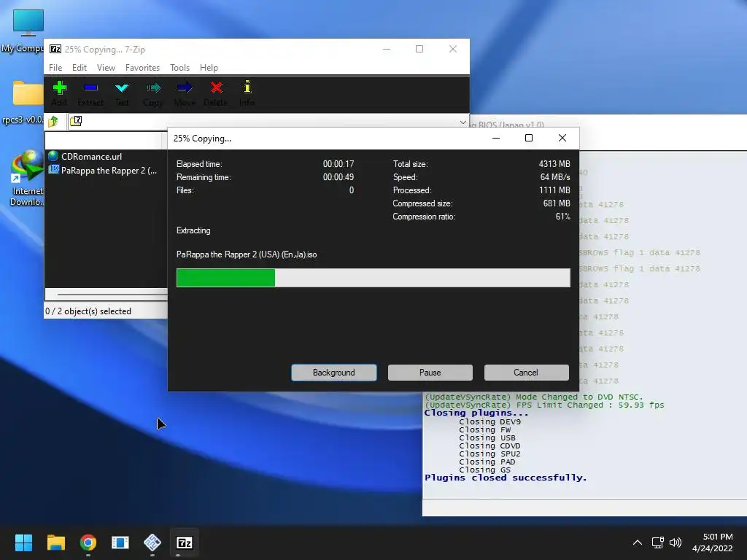Select the PaRappa the Rapper 2 ISO entry

point(102,170)
